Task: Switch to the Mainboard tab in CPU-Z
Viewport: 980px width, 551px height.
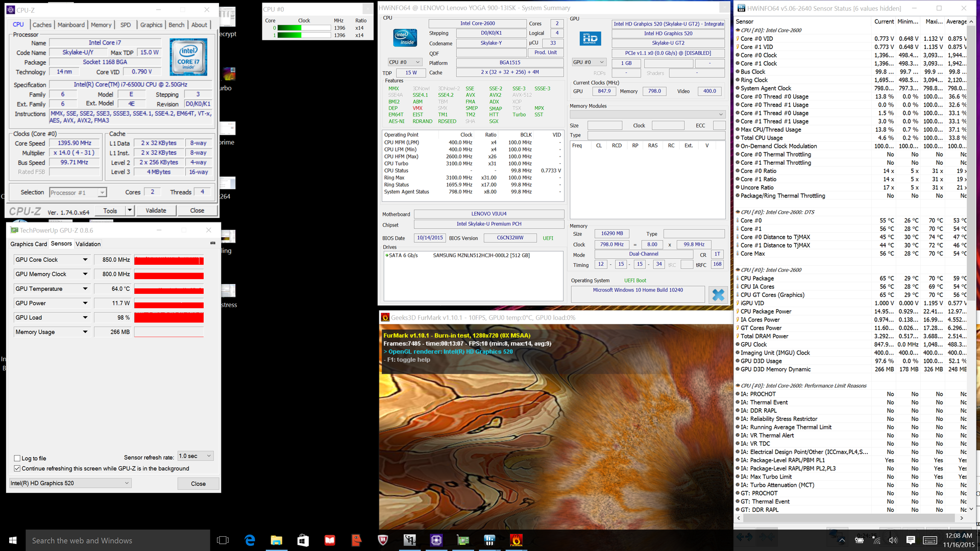Action: pyautogui.click(x=71, y=24)
